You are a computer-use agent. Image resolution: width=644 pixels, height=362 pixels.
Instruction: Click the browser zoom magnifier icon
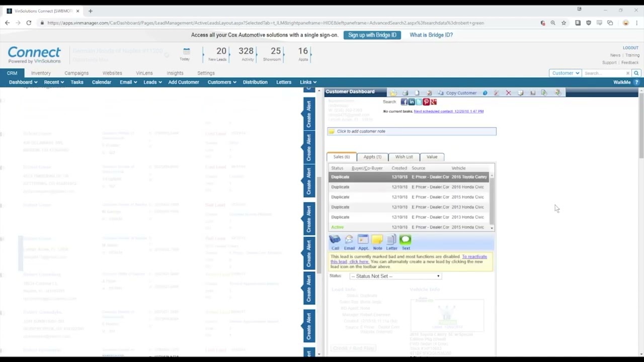tap(553, 23)
